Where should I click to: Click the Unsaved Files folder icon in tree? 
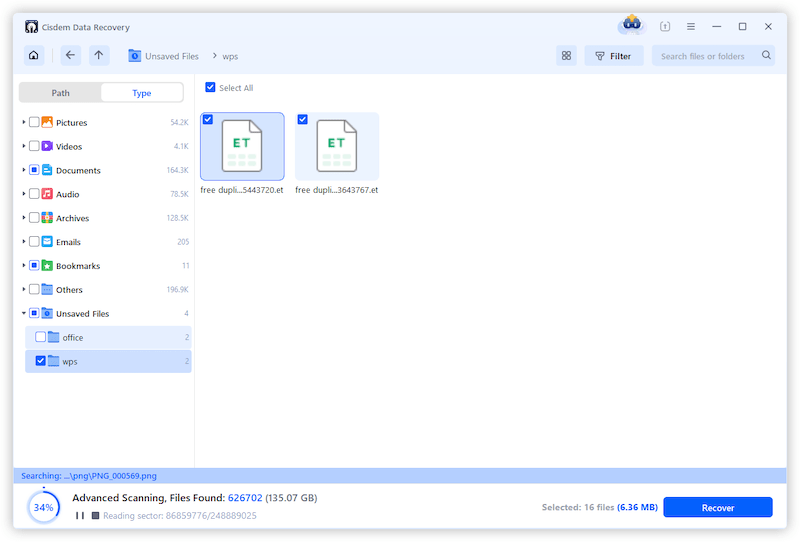coord(47,313)
